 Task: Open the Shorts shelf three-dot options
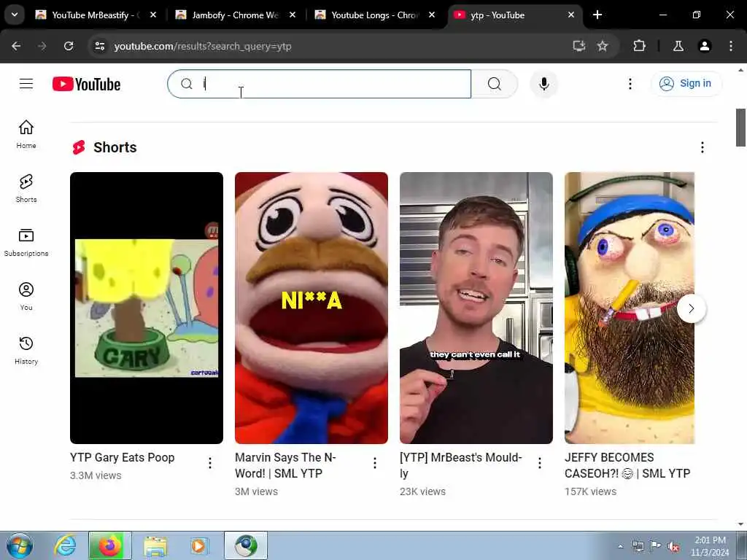[x=703, y=147]
